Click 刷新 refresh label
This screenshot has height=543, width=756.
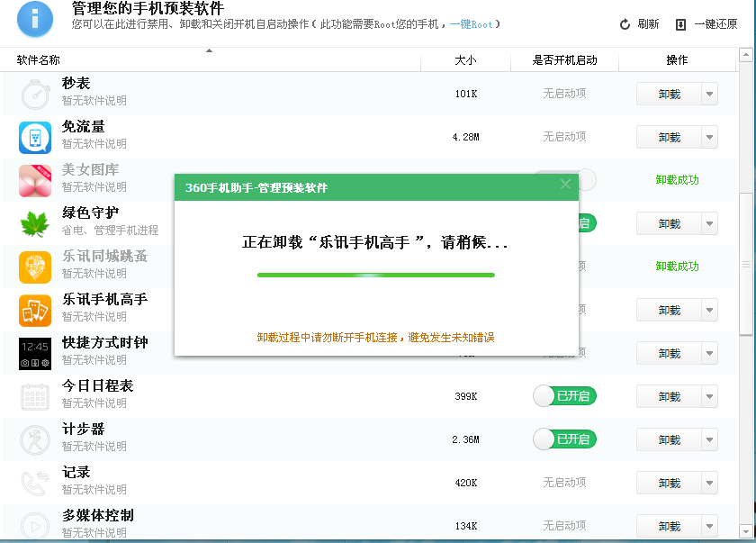(x=648, y=24)
